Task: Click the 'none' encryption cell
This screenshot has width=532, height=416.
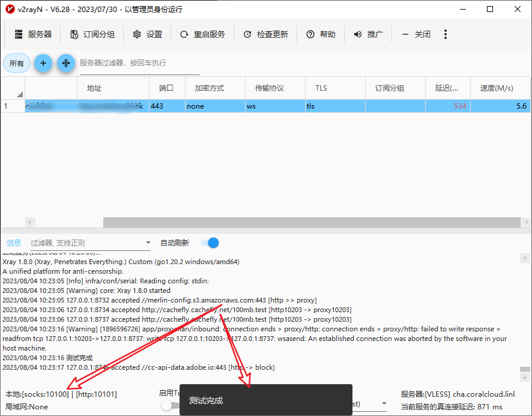Action: point(215,106)
